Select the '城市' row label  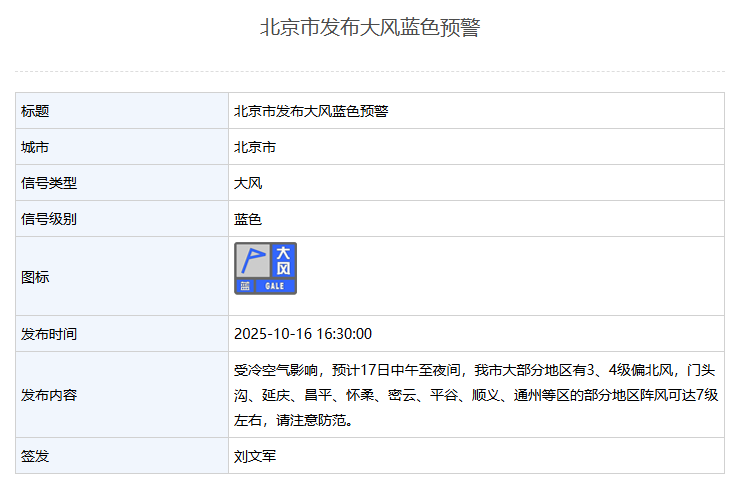36,147
